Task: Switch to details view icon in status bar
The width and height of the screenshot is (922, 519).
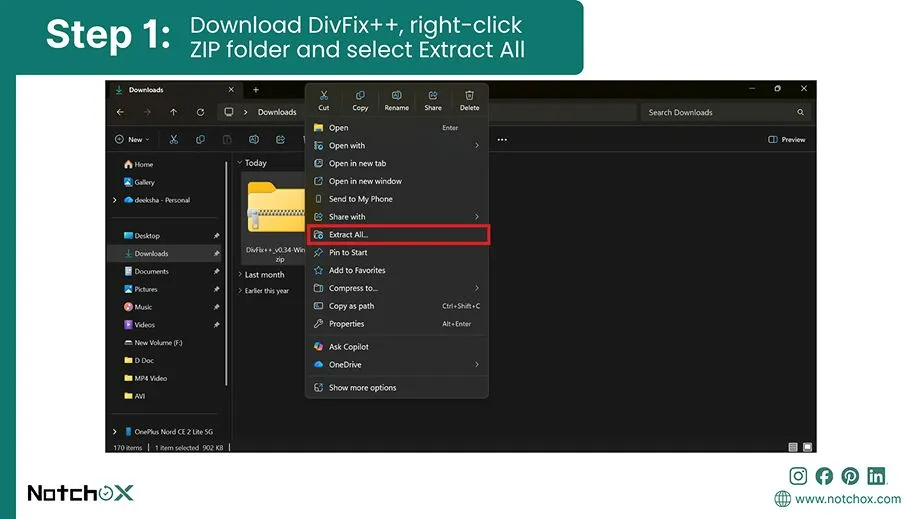Action: coord(793,447)
